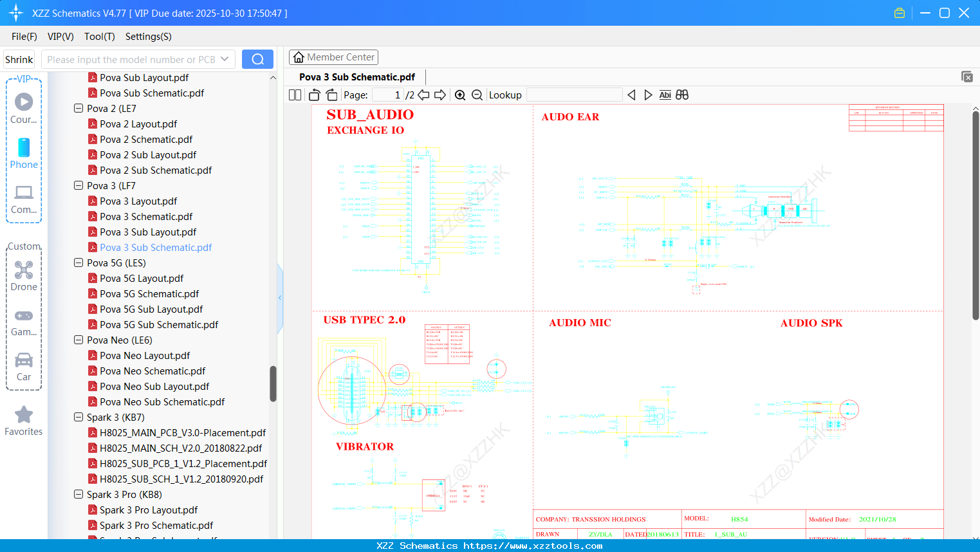Click the file tree scrollbar
Screen dimensions: 980x552
273,383
